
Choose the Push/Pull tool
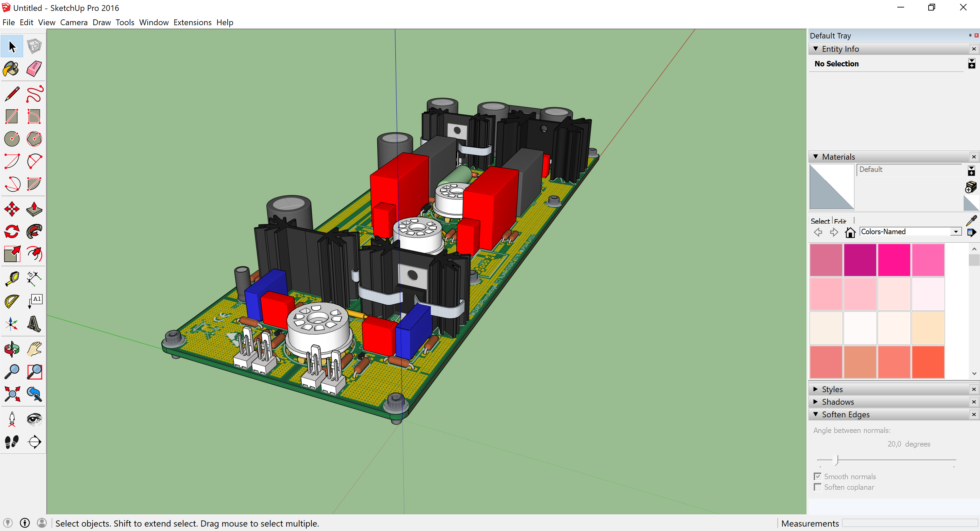(34, 209)
